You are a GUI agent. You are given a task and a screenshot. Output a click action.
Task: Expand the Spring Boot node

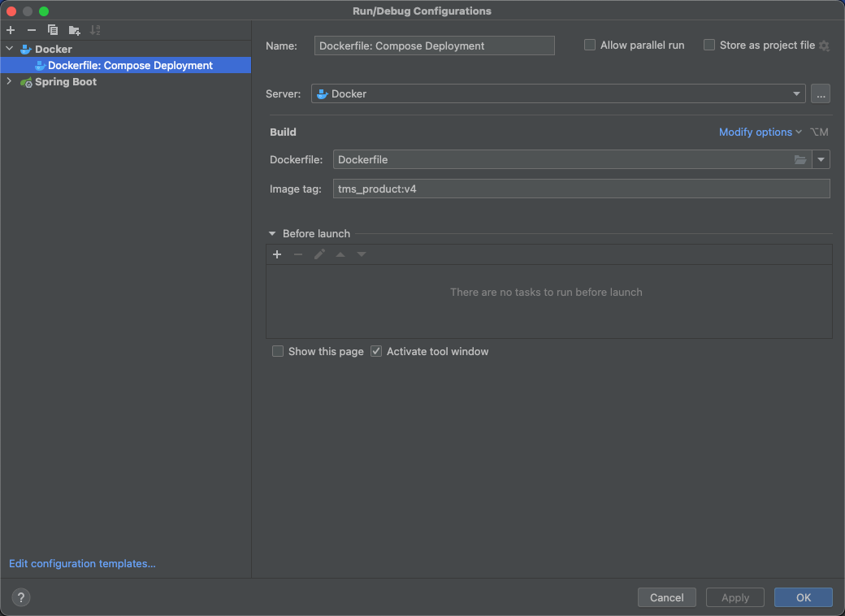pyautogui.click(x=9, y=81)
